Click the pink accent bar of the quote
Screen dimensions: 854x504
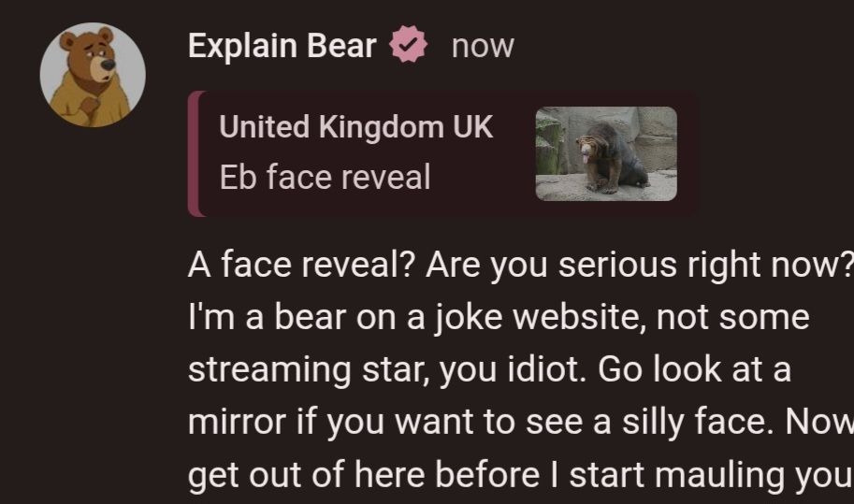(193, 153)
